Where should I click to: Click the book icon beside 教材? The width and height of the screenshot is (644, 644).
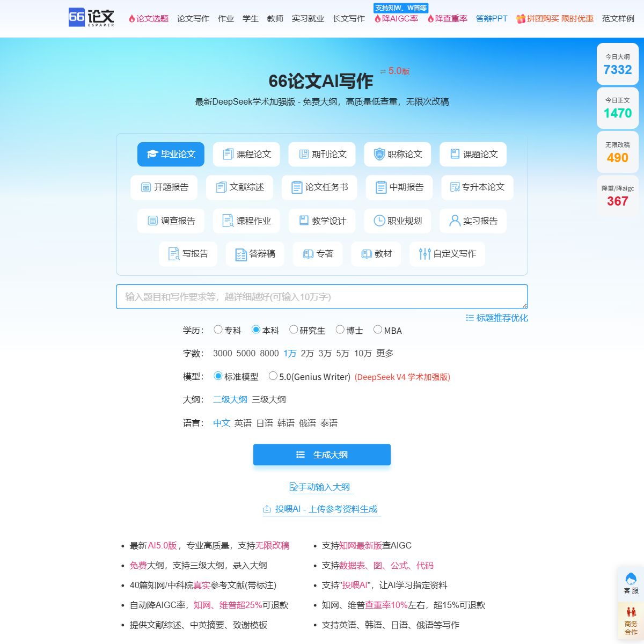click(x=367, y=254)
